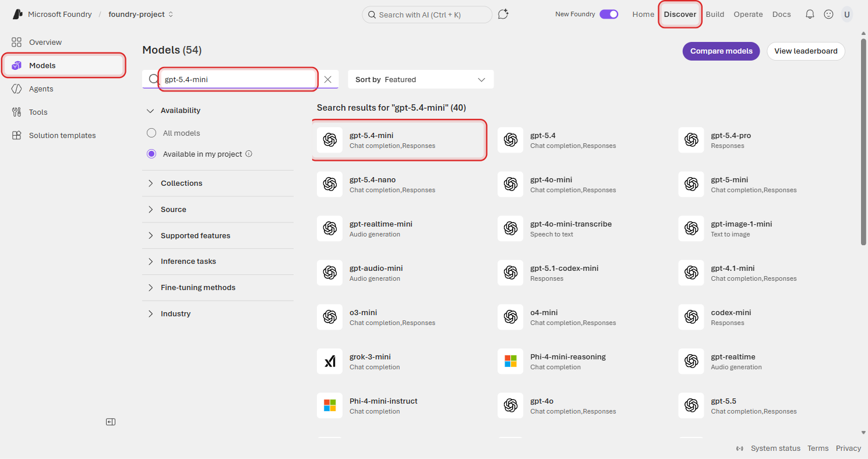Click the Microsoft logo of Phi-4-mini-reasoning
The height and width of the screenshot is (459, 868).
pyautogui.click(x=510, y=361)
